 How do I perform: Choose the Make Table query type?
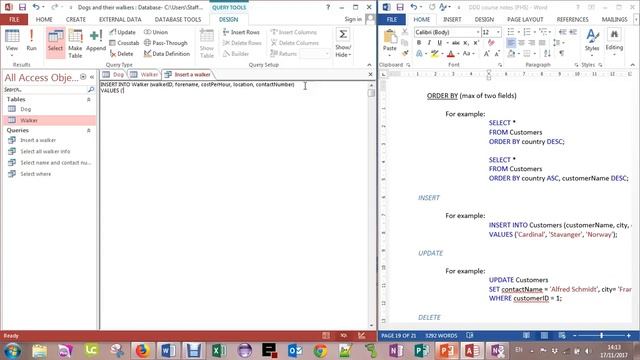coord(75,43)
